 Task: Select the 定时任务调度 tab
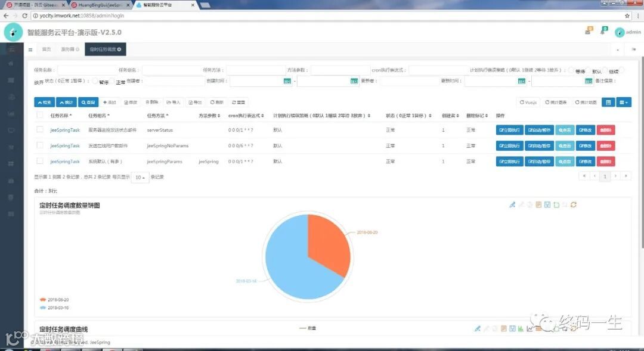105,49
